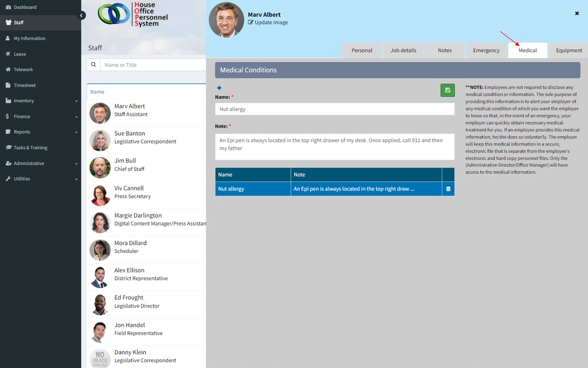Click the medical condition Name input field
The height and width of the screenshot is (368, 588).
(334, 109)
